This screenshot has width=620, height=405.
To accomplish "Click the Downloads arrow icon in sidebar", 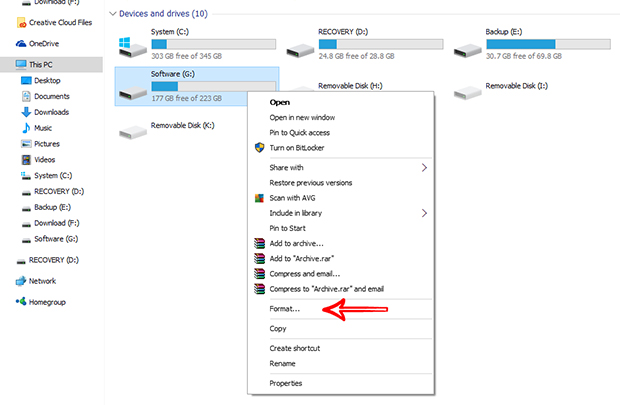I will tap(26, 112).
